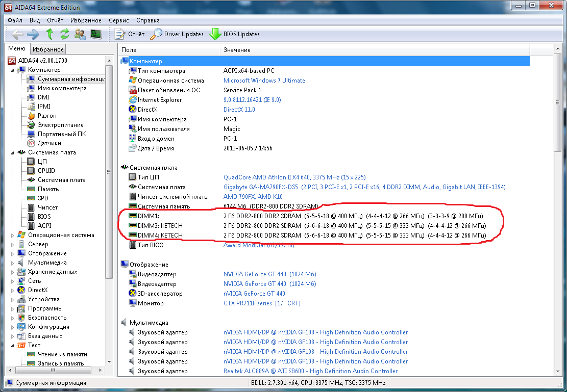Collapse the Тест tree node
567x392 pixels.
point(12,346)
